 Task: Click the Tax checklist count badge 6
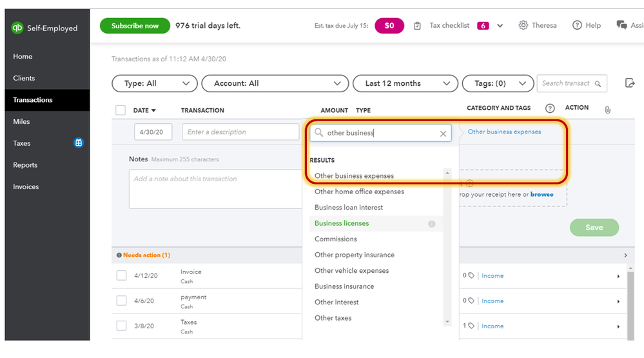483,26
